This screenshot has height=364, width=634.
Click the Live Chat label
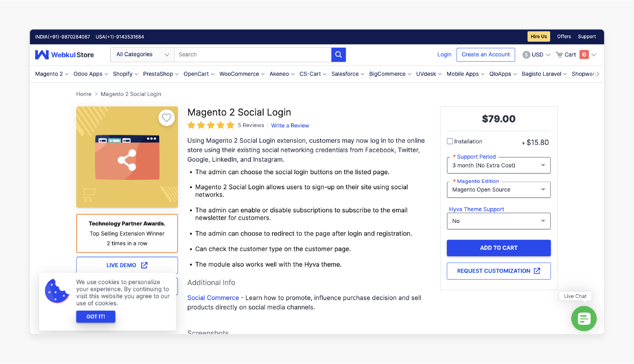tap(575, 296)
